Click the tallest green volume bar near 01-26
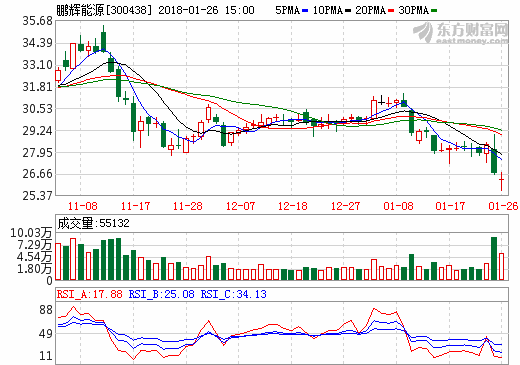Image resolution: width=520 pixels, height=365 pixels. coord(494,258)
